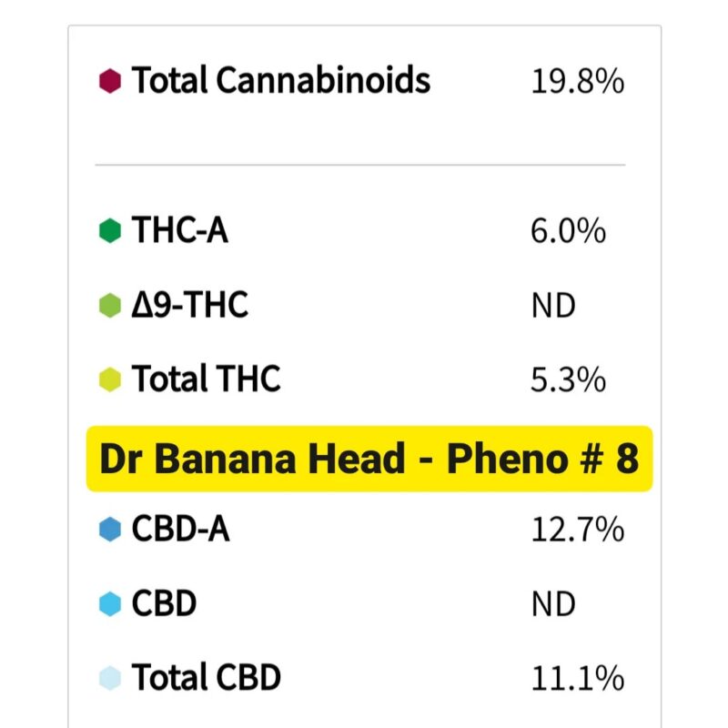The width and height of the screenshot is (728, 728).
Task: Select the CBD-A label text
Action: (181, 530)
